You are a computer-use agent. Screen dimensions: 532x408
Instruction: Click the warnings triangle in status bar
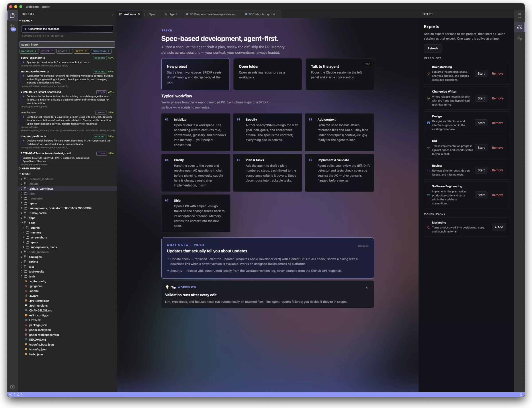pyautogui.click(x=18, y=395)
